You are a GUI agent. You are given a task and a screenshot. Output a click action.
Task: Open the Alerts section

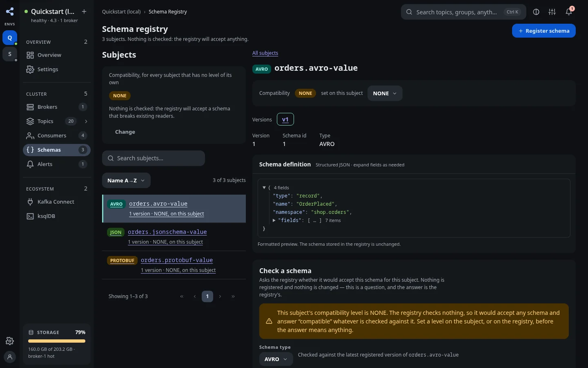click(x=57, y=164)
